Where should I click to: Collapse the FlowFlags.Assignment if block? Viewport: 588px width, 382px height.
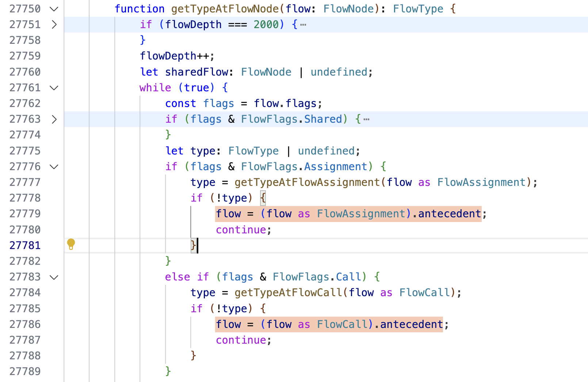(x=54, y=167)
